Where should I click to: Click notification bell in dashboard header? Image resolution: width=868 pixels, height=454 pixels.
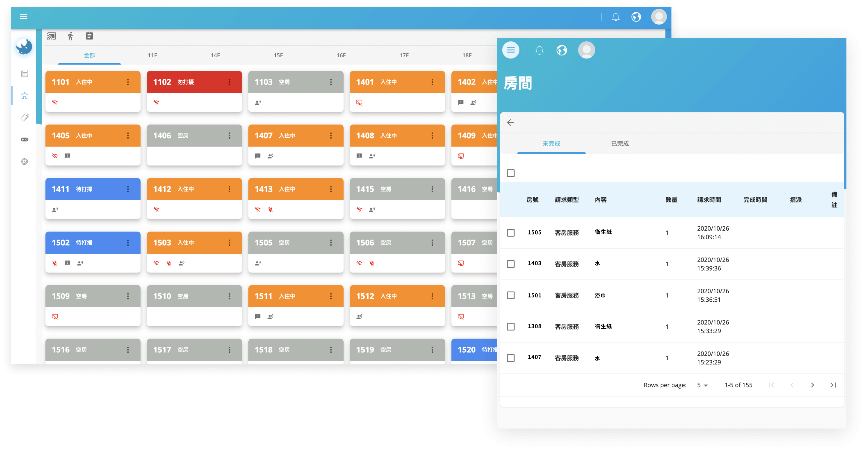coord(616,16)
